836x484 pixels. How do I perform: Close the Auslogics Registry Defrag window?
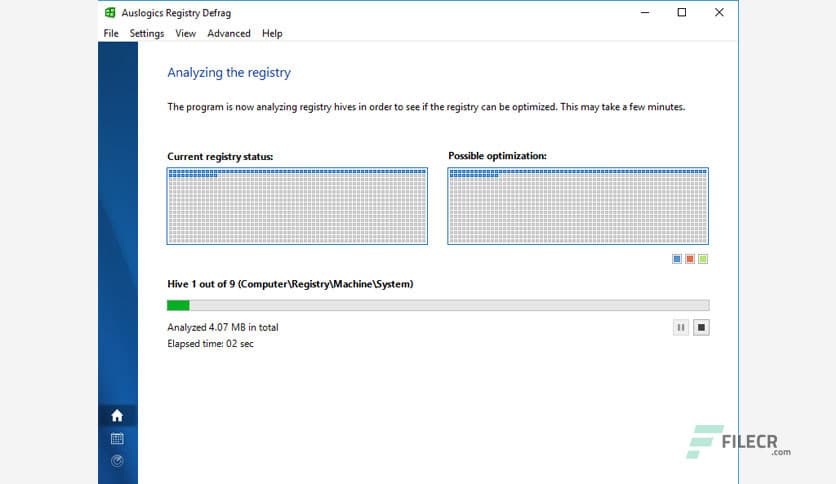coord(719,12)
